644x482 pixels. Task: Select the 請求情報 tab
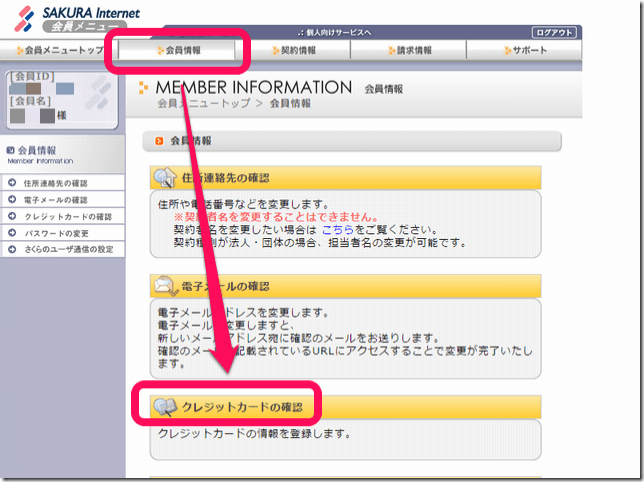click(412, 50)
